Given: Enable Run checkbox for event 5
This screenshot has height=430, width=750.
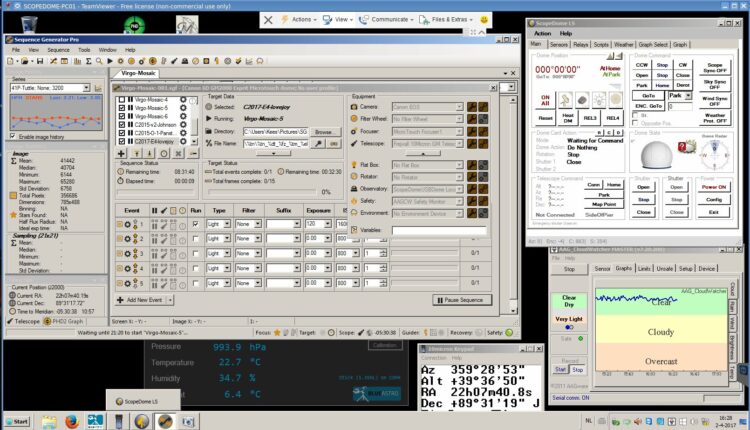Looking at the screenshot, I should coord(195,284).
